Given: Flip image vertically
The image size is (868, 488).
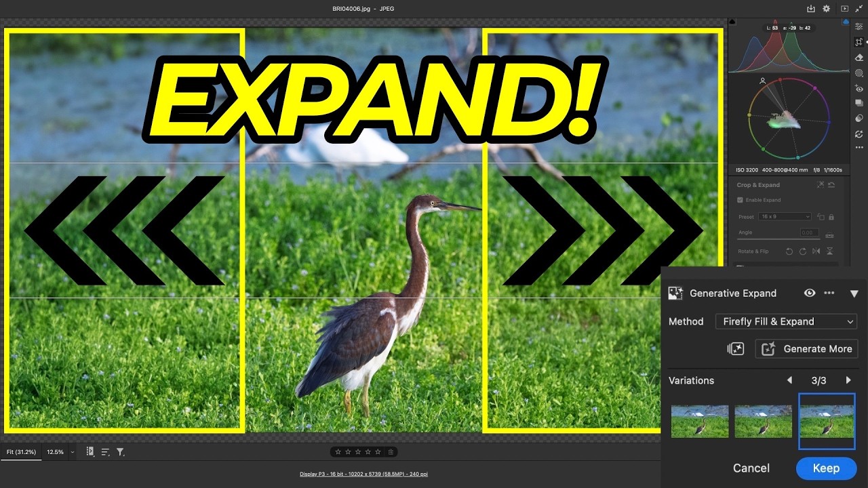Looking at the screenshot, I should point(829,251).
